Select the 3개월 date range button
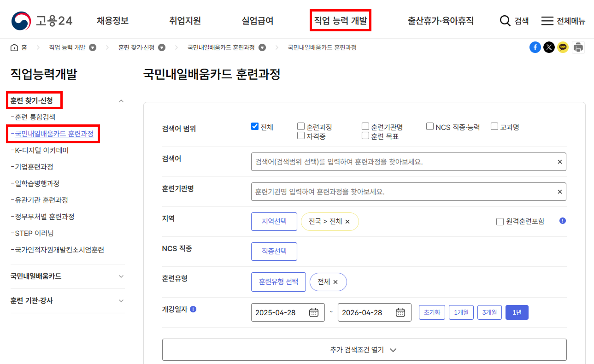This screenshot has height=364, width=594. [489, 312]
